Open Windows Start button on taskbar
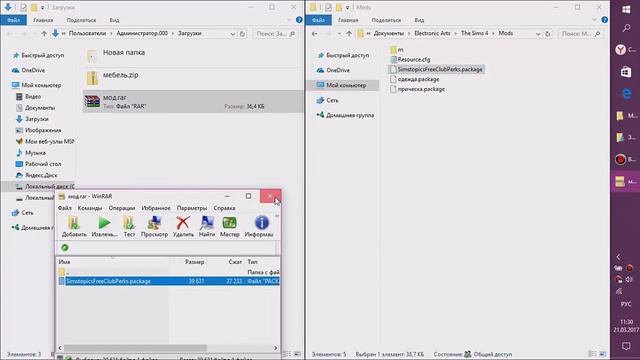Viewport: 640px width, 360px height. tap(626, 9)
